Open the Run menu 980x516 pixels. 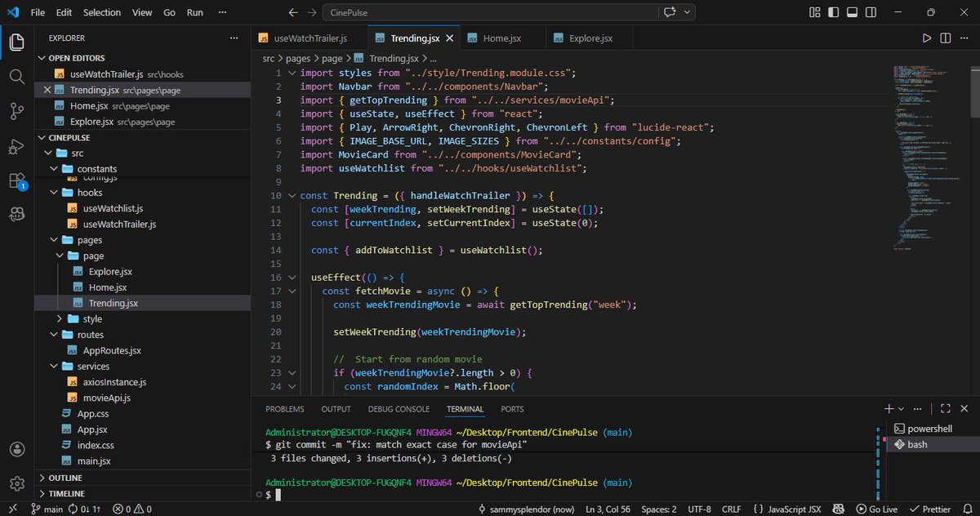(x=194, y=12)
